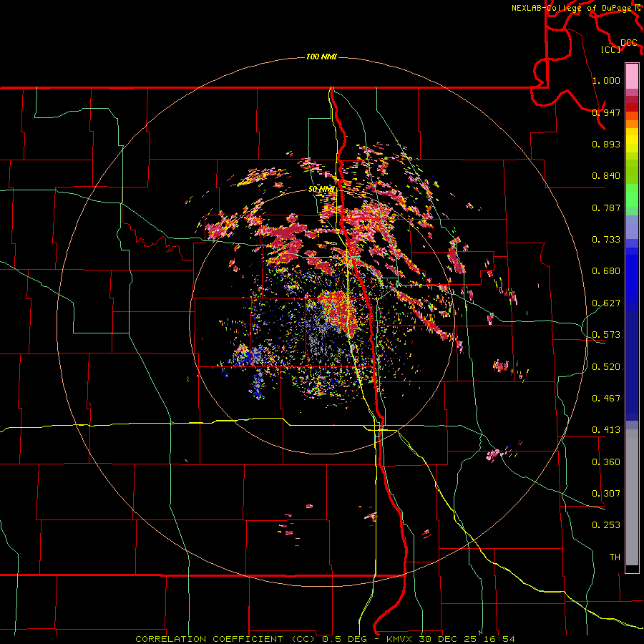This screenshot has height=644, width=644.
Task: Click the 50 NMI range ring label
Action: tap(321, 190)
